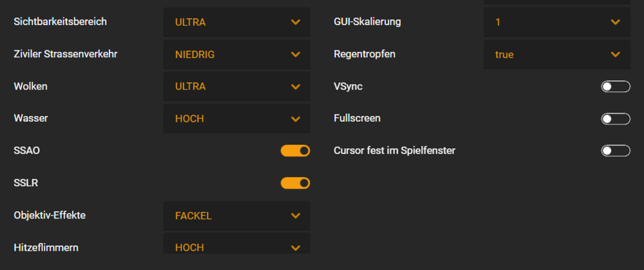Expand the Wolken quality dropdown
The width and height of the screenshot is (644, 270).
pos(236,86)
